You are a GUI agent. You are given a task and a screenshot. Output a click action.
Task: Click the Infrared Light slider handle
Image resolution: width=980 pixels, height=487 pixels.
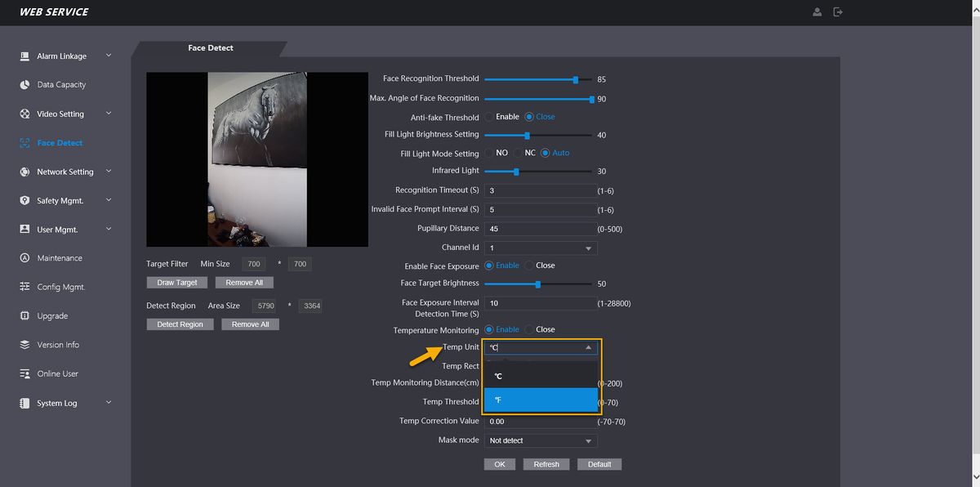[516, 172]
